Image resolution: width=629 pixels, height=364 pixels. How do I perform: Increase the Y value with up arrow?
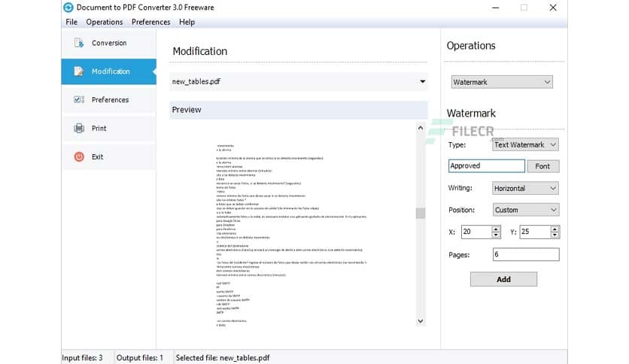click(x=555, y=229)
